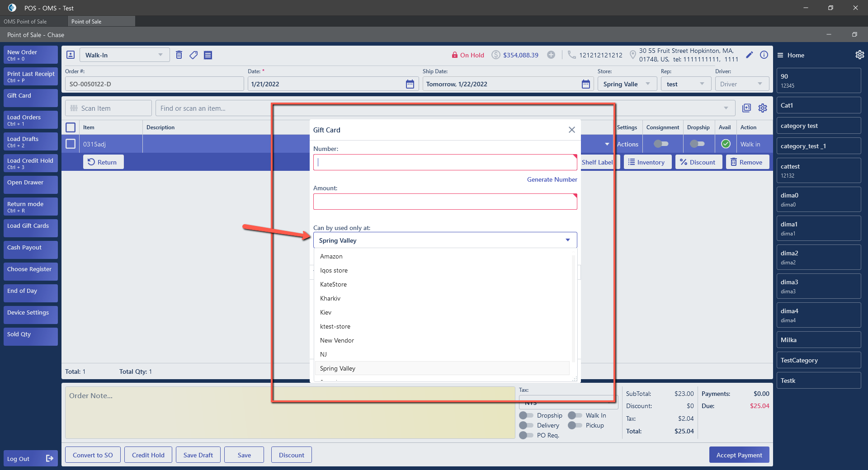Enable the Delivery toggle

point(526,425)
